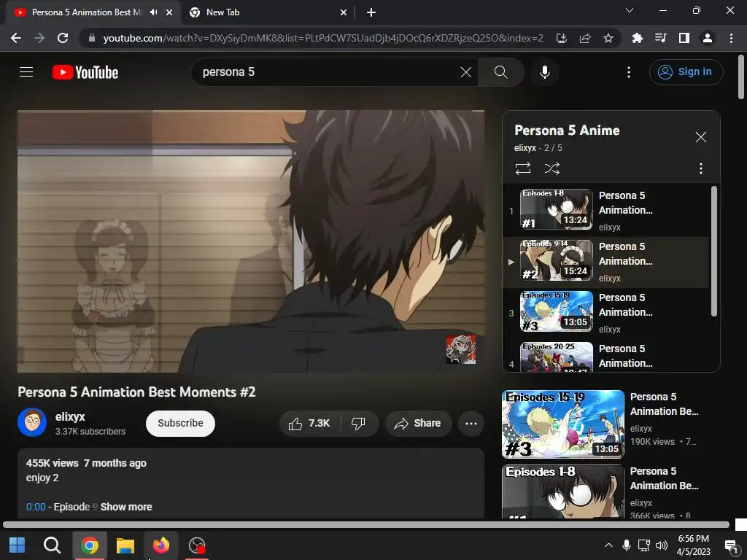Open more actions ellipsis below the video
The width and height of the screenshot is (747, 560).
(471, 424)
